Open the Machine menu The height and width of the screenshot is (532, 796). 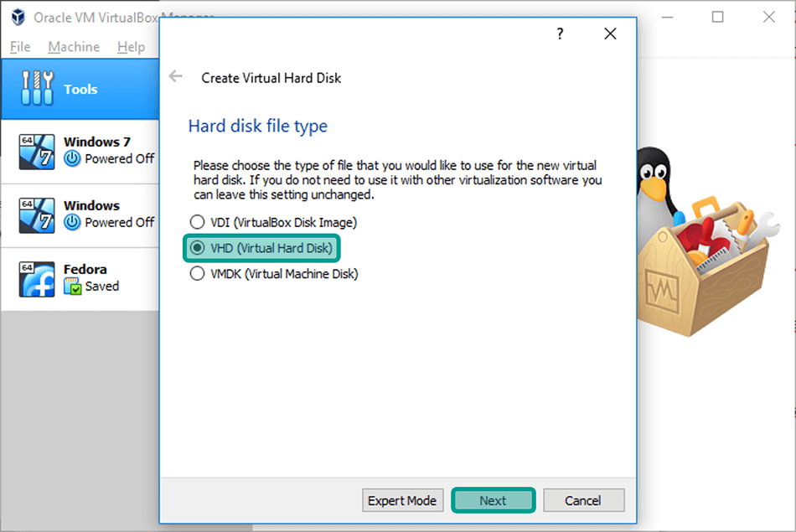point(74,47)
